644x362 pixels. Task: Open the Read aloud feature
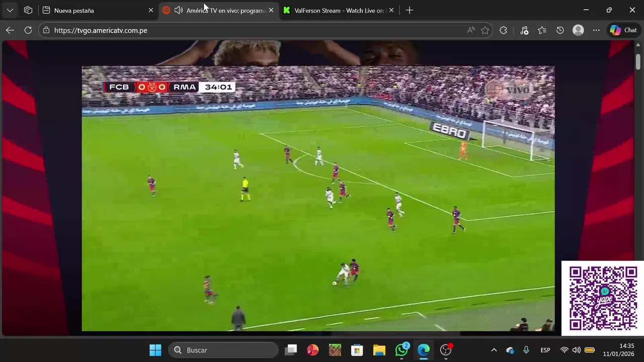471,30
